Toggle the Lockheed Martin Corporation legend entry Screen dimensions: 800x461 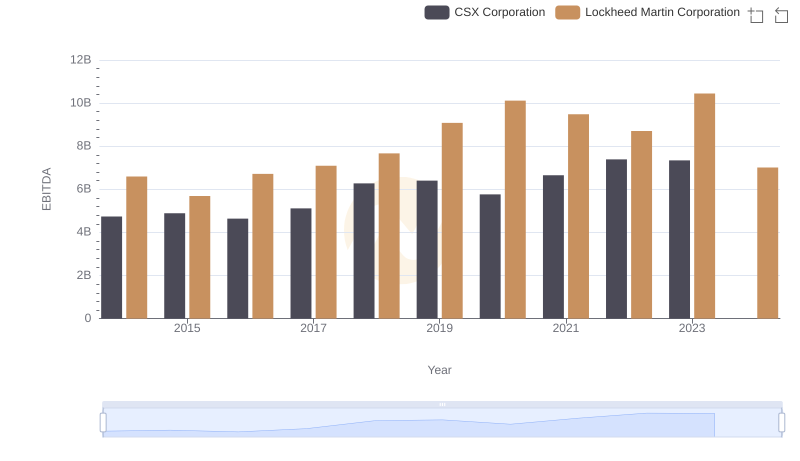[647, 12]
